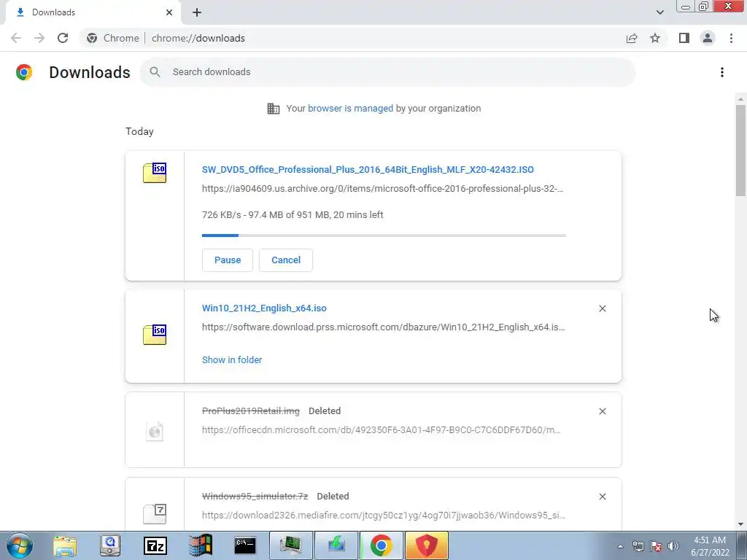
Task: Click the Chrome logo beside Downloads title
Action: click(24, 72)
